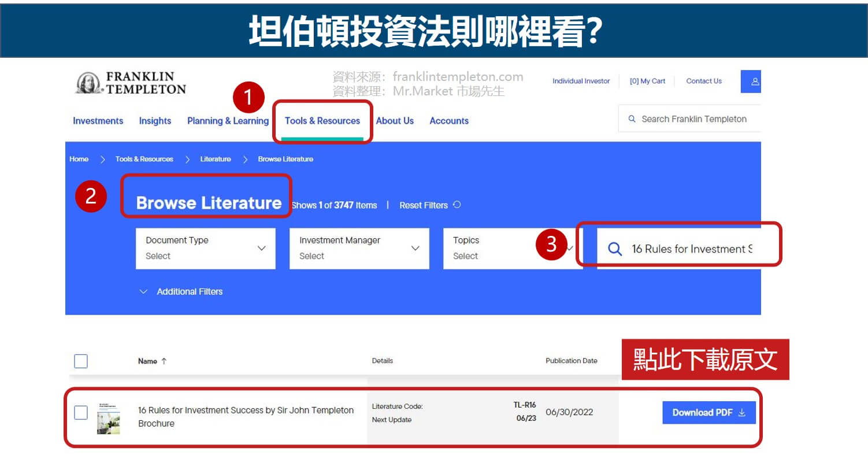Open the Planning & Learning menu
Image resolution: width=868 pixels, height=455 pixels.
pos(228,121)
